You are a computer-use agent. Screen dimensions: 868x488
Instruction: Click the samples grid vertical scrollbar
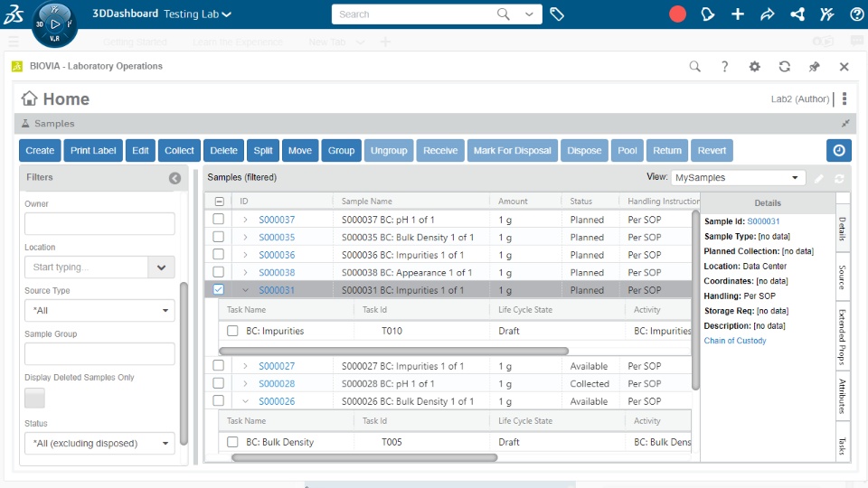pyautogui.click(x=696, y=300)
